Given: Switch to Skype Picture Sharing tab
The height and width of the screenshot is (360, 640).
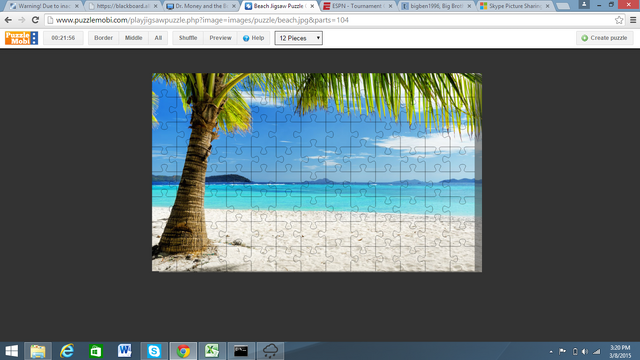Looking at the screenshot, I should point(516,6).
